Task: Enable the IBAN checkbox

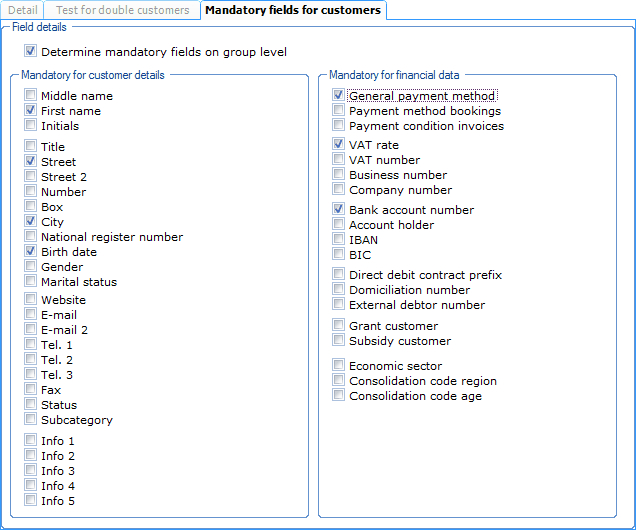Action: click(339, 240)
